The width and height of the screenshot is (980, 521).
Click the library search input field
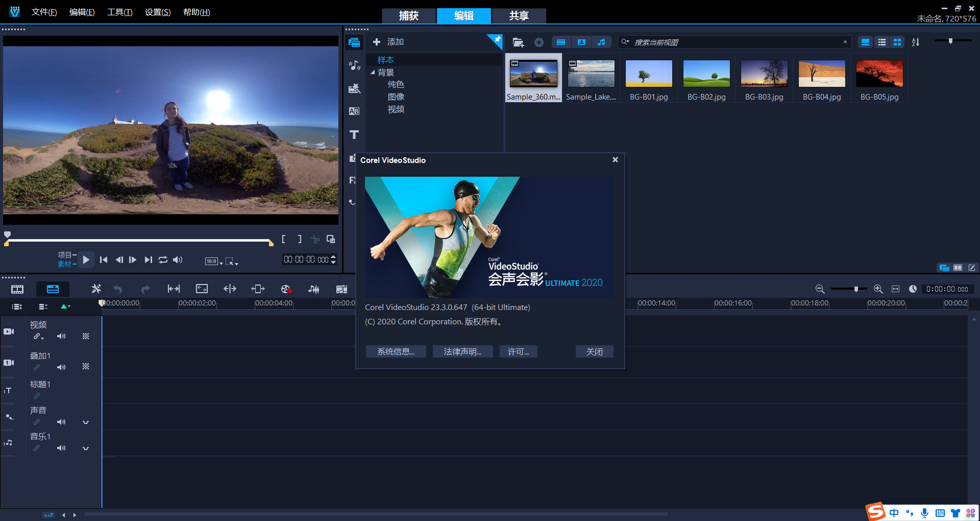point(735,42)
